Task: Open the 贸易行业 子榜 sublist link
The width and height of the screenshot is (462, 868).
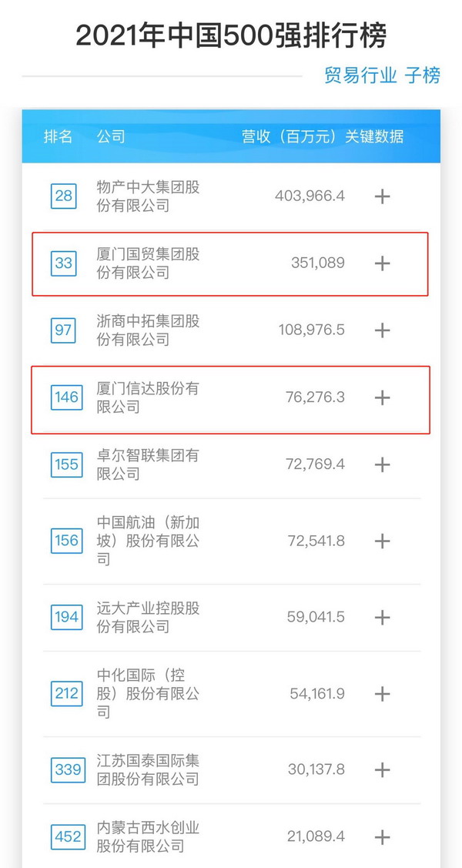Action: pyautogui.click(x=382, y=75)
